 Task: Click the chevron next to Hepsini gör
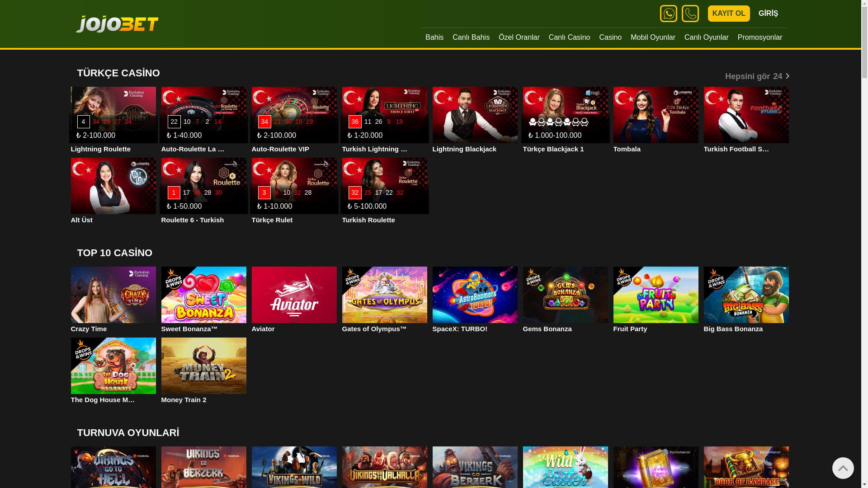click(787, 76)
